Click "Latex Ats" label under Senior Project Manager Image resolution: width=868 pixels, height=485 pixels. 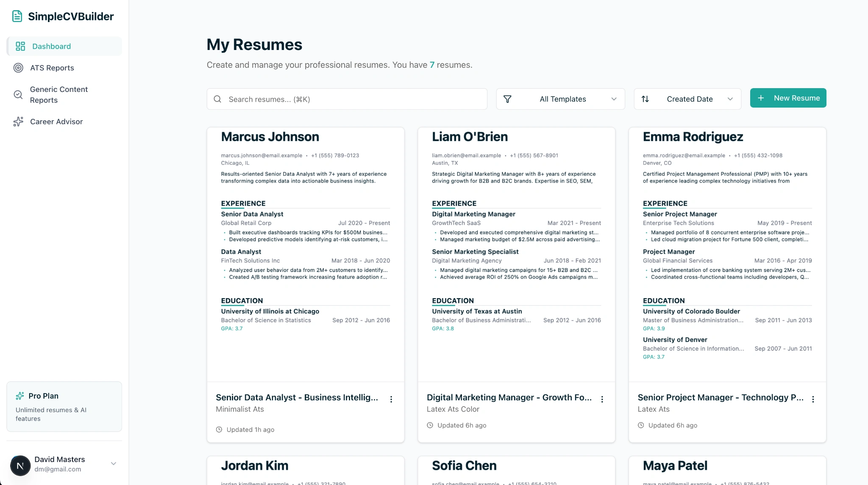click(x=654, y=409)
